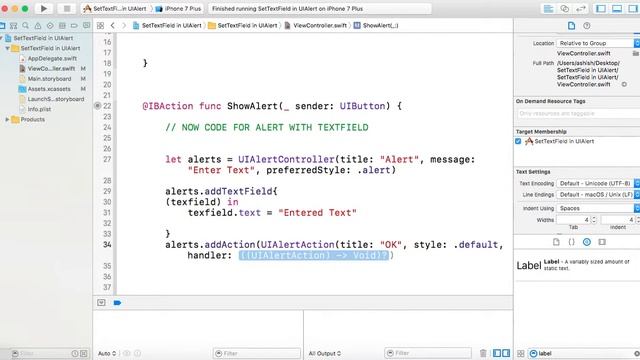Click the console Filter field
The height and width of the screenshot is (360, 640).
(x=428, y=353)
